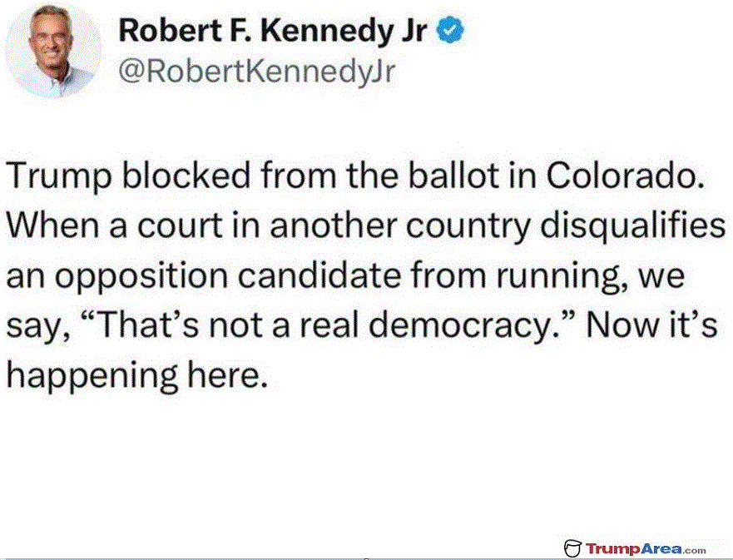Click the TrumpArea face logo icon
Image resolution: width=733 pixels, height=560 pixels.
tap(572, 548)
